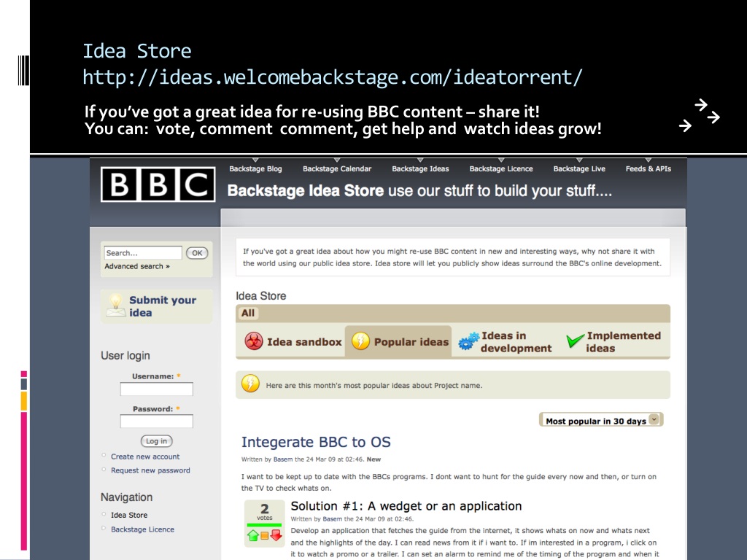Image resolution: width=747 pixels, height=560 pixels.
Task: Focus the Search input field
Action: pos(143,253)
